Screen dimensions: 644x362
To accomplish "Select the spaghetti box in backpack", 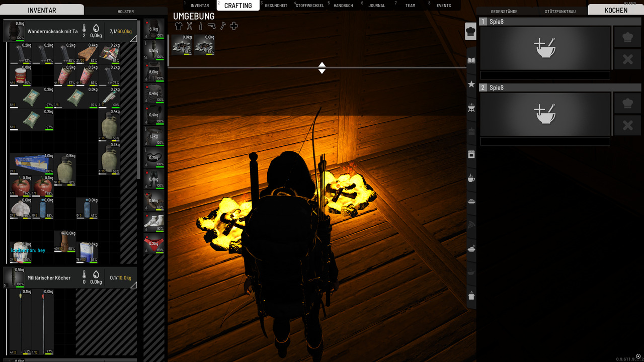I will click(31, 163).
